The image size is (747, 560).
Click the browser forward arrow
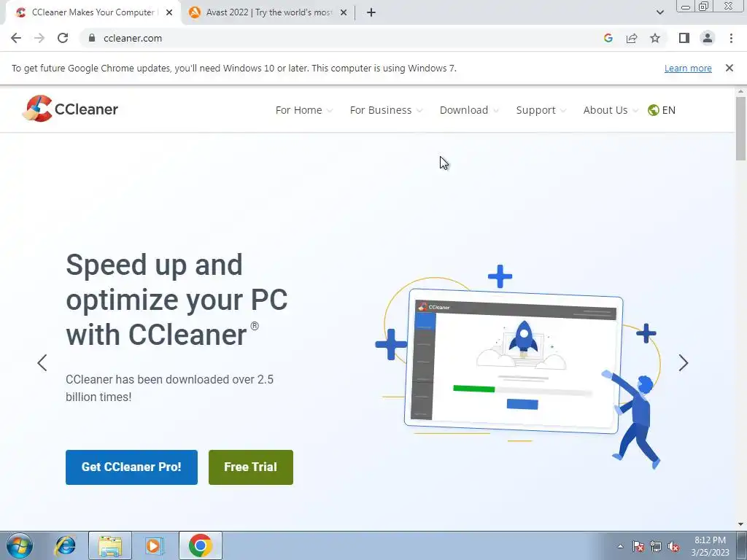(x=39, y=38)
